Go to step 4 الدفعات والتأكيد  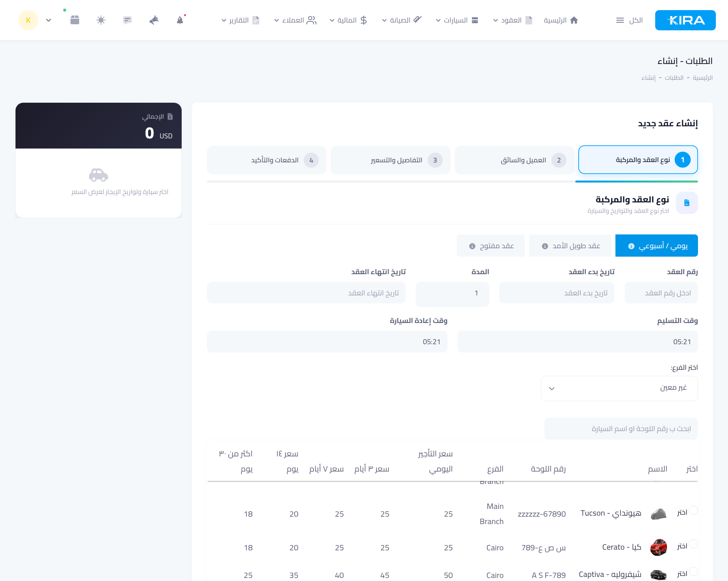coord(266,160)
